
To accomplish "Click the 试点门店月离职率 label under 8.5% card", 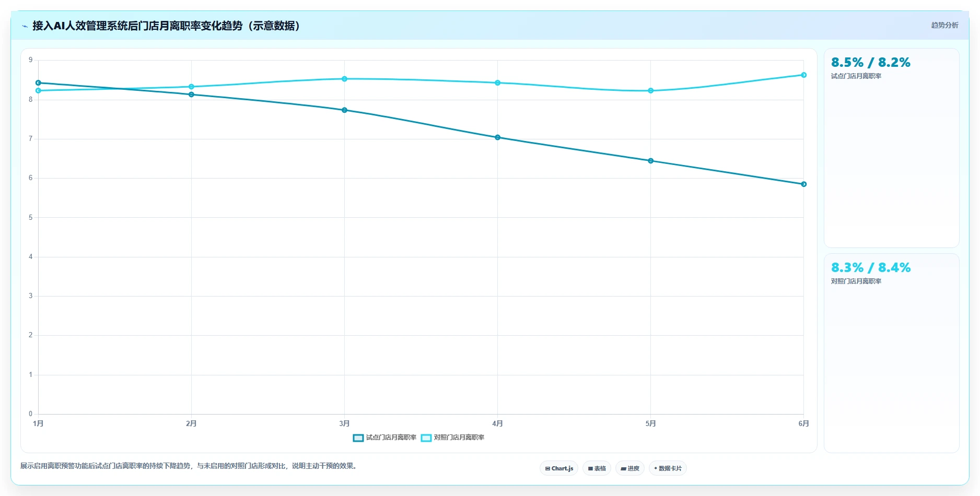I will coord(856,76).
